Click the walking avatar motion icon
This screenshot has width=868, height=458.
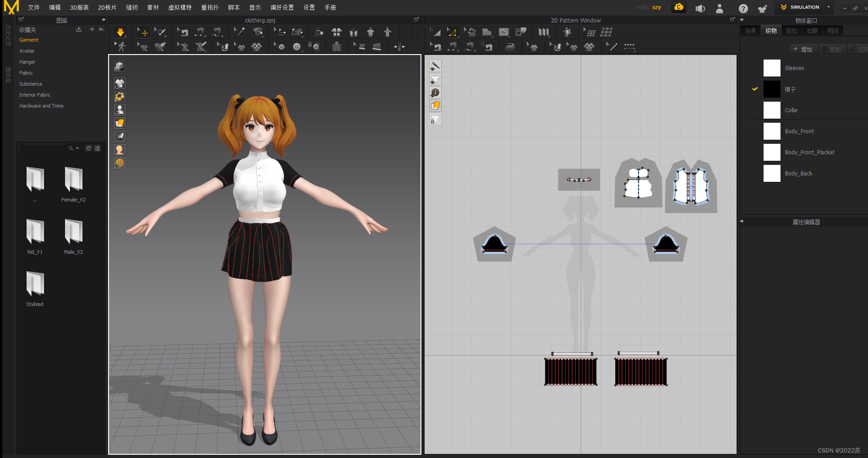point(120,47)
